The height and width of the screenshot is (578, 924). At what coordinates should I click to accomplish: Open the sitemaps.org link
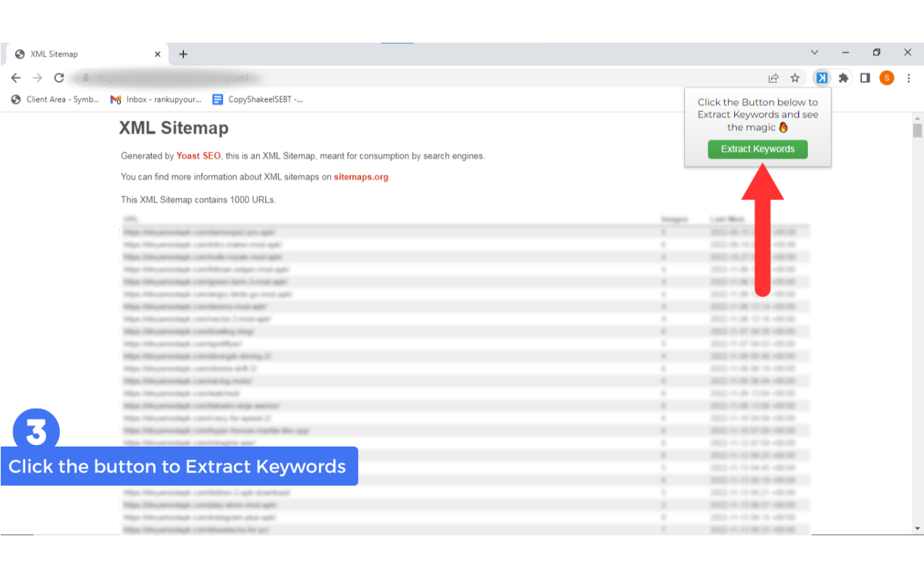point(360,176)
